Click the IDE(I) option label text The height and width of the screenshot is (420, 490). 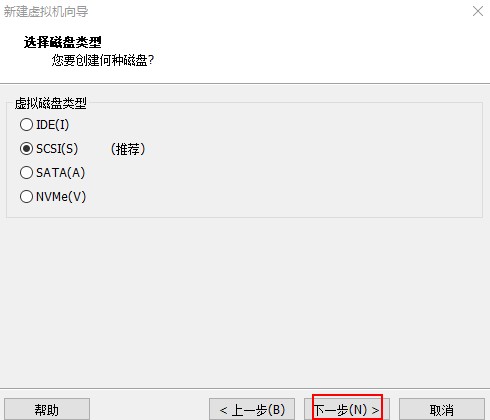tap(52, 125)
